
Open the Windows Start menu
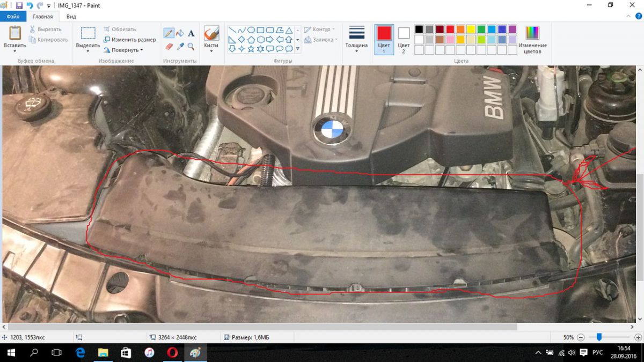11,352
